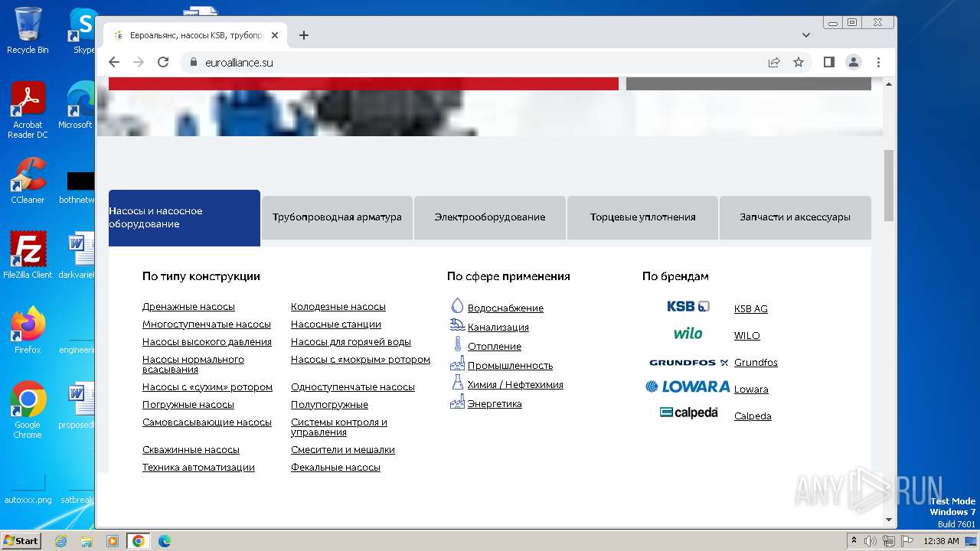This screenshot has width=980, height=551.
Task: Click the factory Промышленность icon
Action: point(457,364)
